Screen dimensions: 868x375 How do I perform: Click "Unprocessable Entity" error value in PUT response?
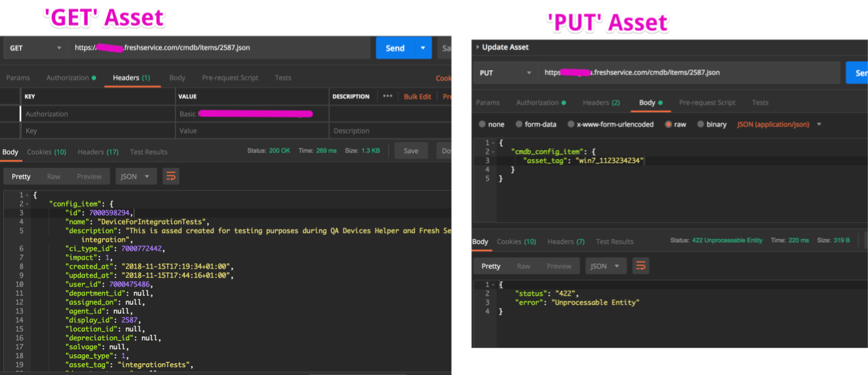[x=595, y=302]
